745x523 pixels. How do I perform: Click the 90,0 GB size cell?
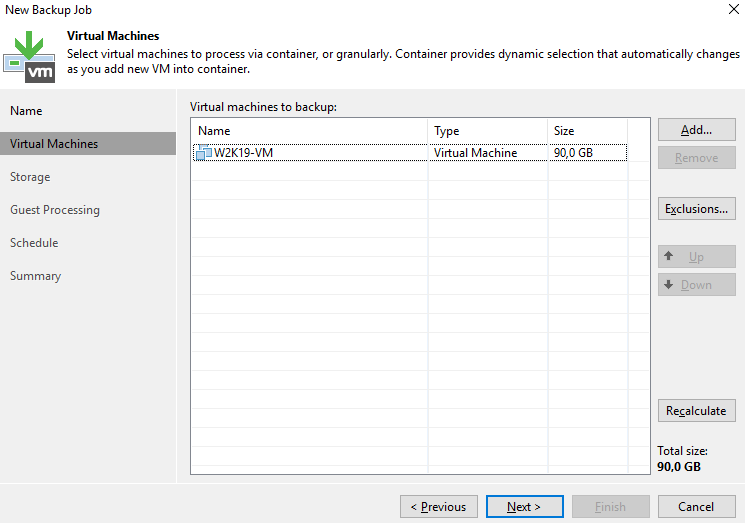click(573, 152)
